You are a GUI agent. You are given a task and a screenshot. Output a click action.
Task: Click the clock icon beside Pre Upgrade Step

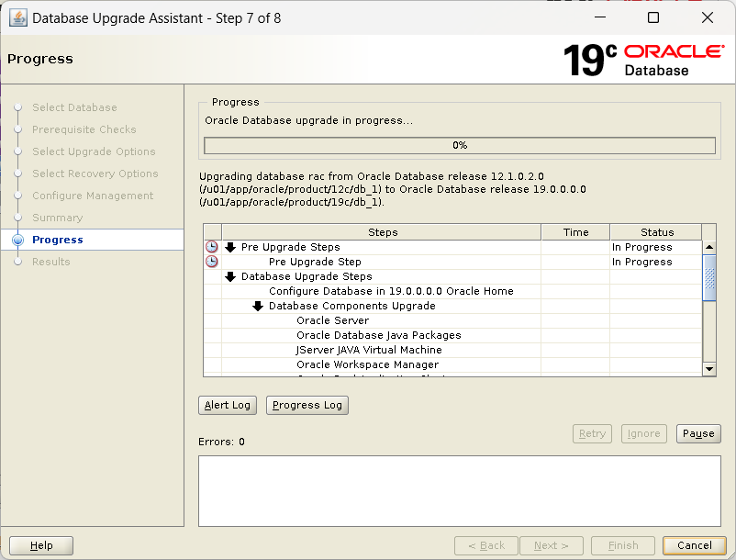[x=212, y=262]
